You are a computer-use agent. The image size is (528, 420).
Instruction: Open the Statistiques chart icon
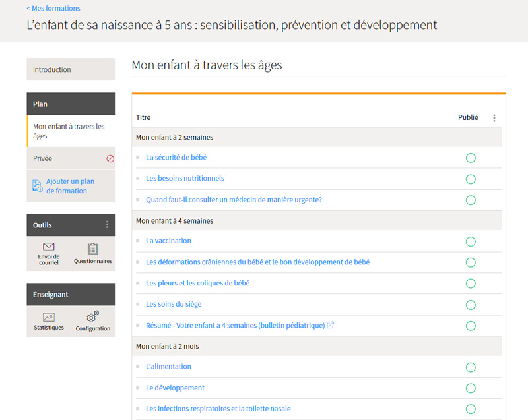pos(49,317)
